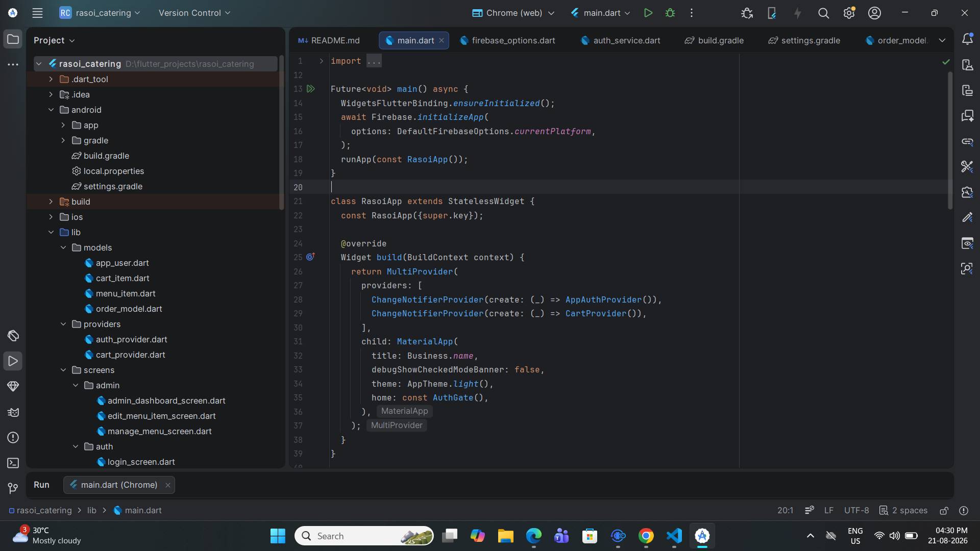
Task: Toggle the Project tool window button
Action: tap(13, 39)
